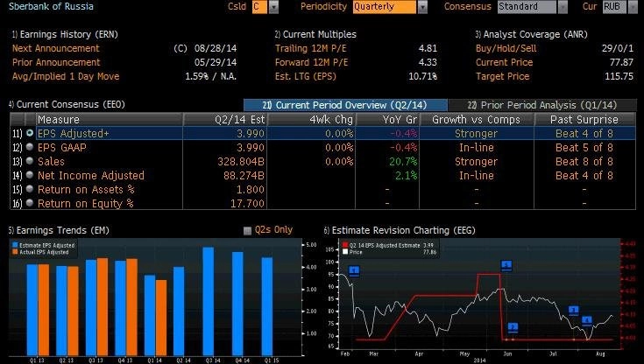Click orange Actual EPS Adjusted legend swatch
The height and width of the screenshot is (364, 644).
[x=15, y=252]
